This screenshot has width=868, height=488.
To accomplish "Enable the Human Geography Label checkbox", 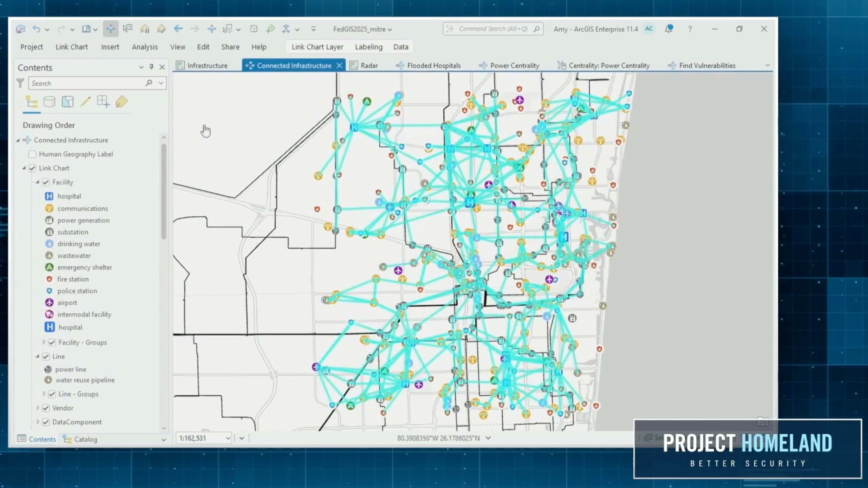I will 32,154.
